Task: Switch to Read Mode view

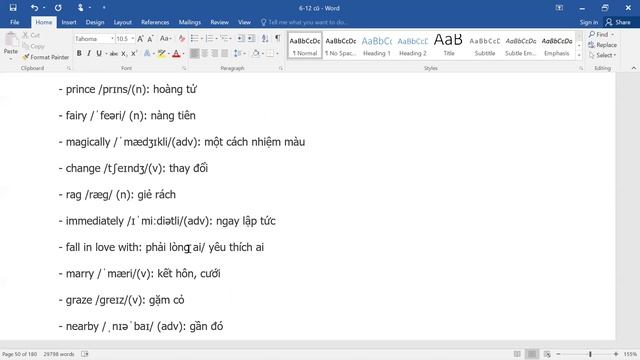Action: pyautogui.click(x=517, y=354)
